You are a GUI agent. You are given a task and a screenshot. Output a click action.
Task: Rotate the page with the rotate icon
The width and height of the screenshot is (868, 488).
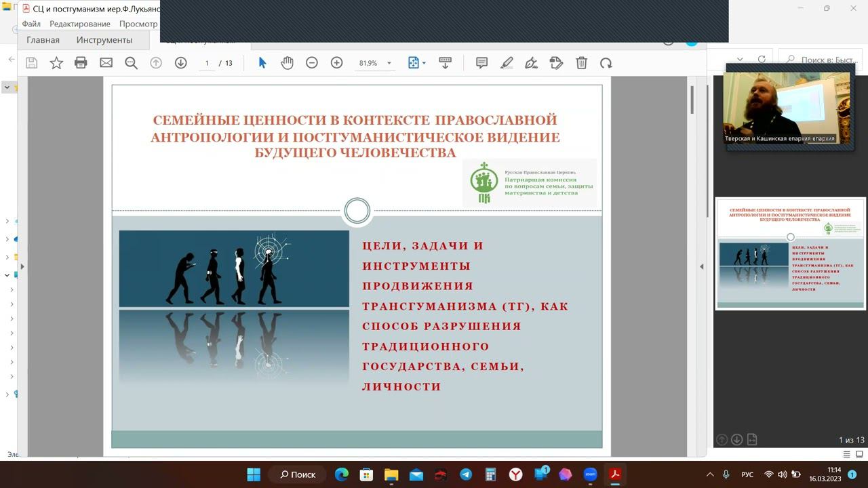(x=606, y=63)
